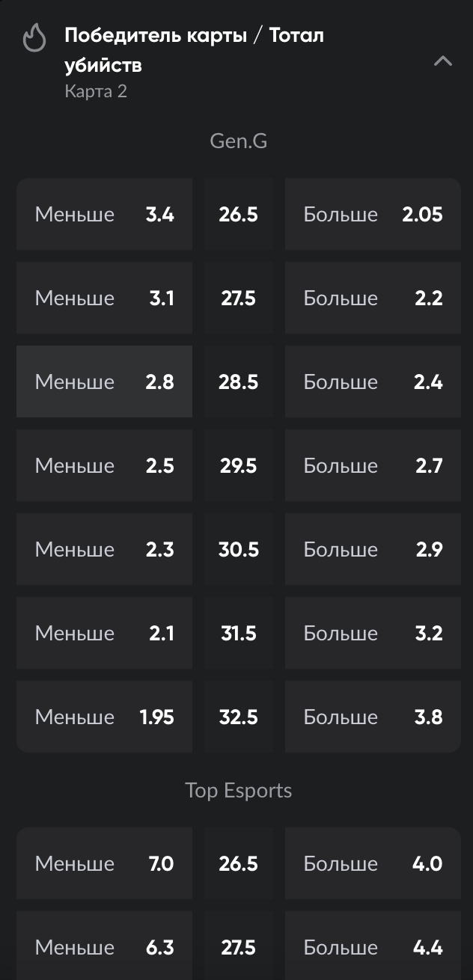Choose highlighted Gen.G Меньше 28.5 at 2.8
473x980 pixels.
point(104,382)
